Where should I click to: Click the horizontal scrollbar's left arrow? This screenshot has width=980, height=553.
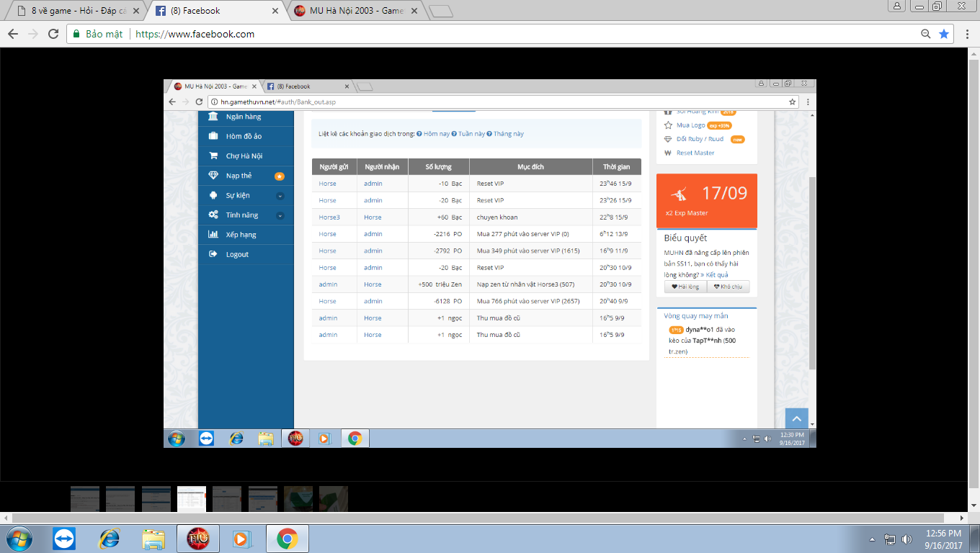click(x=6, y=518)
